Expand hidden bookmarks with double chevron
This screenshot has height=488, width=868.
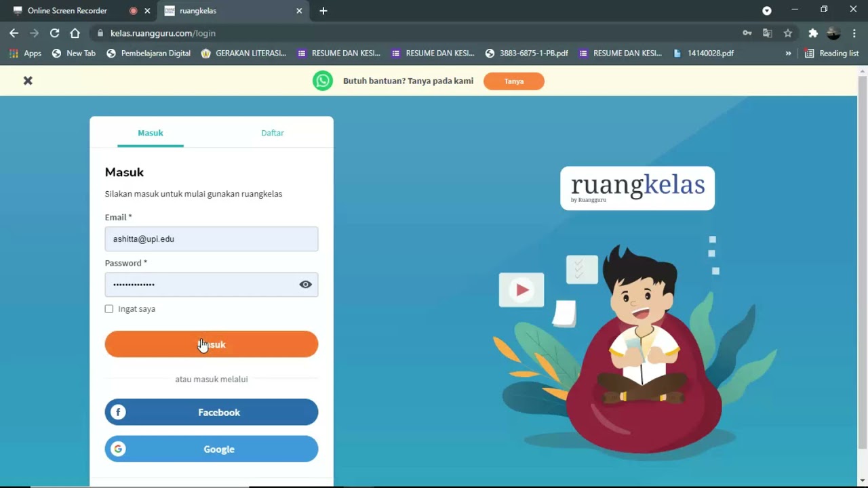[788, 54]
